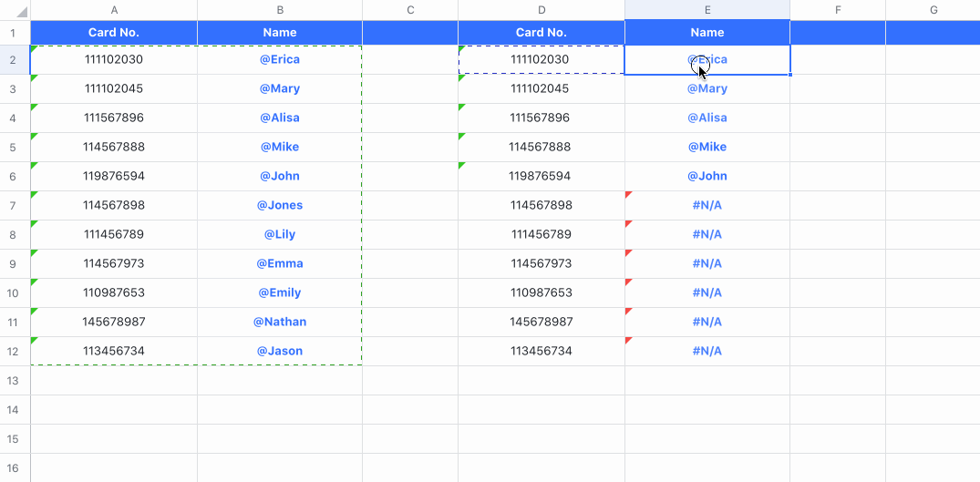Click the @Mike mention in column B
The width and height of the screenshot is (980, 482).
(280, 148)
